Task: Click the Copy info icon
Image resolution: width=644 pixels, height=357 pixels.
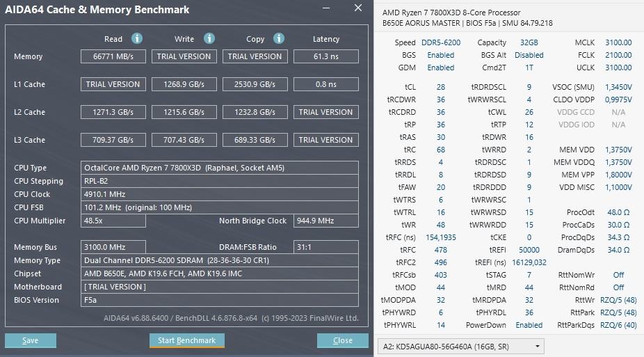Action: pos(279,38)
